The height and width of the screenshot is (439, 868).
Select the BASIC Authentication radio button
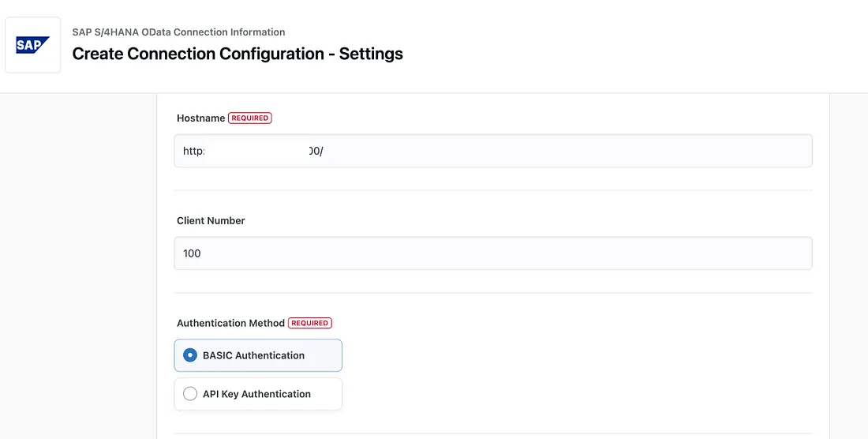190,355
